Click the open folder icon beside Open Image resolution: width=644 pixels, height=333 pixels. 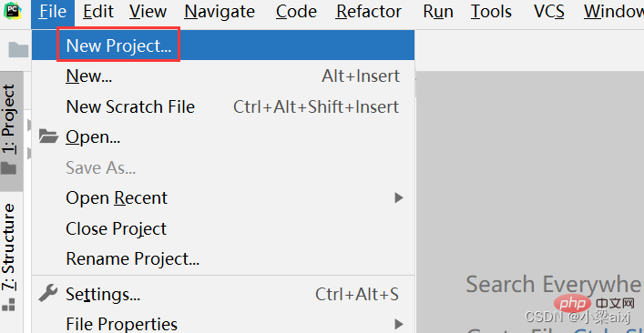(49, 136)
